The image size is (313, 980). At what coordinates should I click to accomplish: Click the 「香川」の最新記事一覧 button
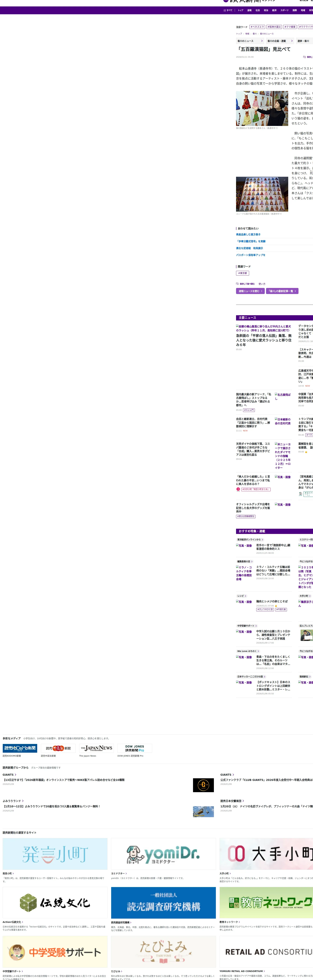coord(282,291)
